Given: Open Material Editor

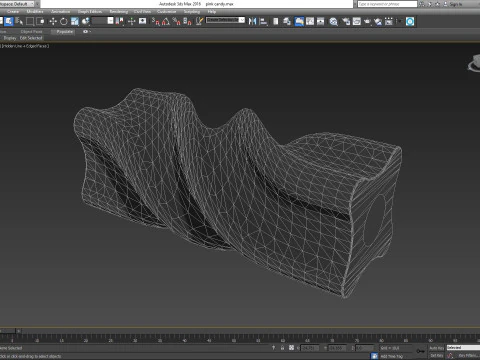Looking at the screenshot, I should pos(333,22).
